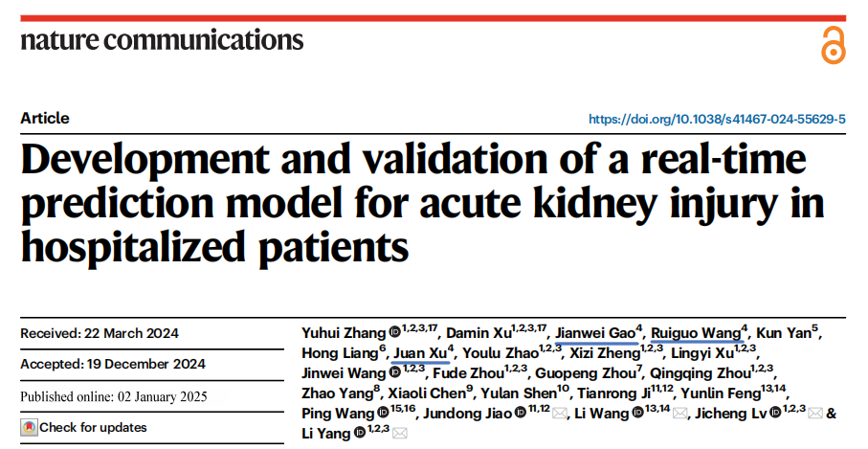868x449 pixels.
Task: Open Jicheng Lv's ORCID icon
Action: tap(775, 413)
